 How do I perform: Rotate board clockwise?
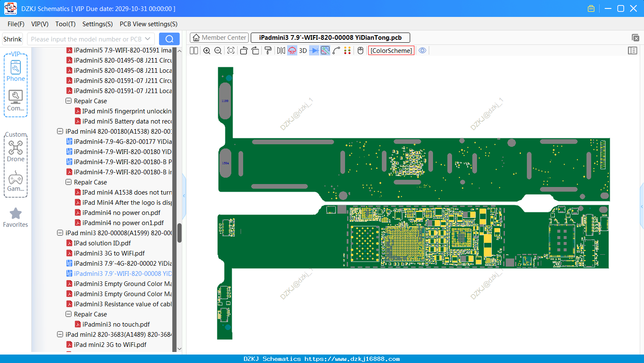coord(255,51)
